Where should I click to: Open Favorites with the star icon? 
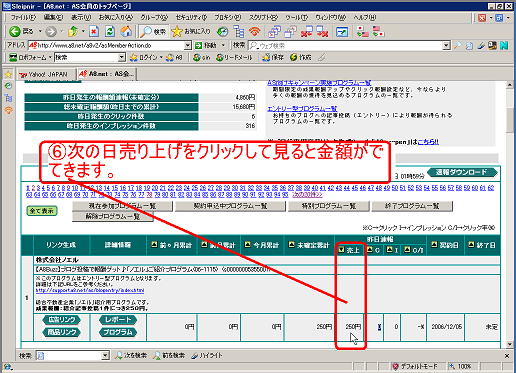176,32
